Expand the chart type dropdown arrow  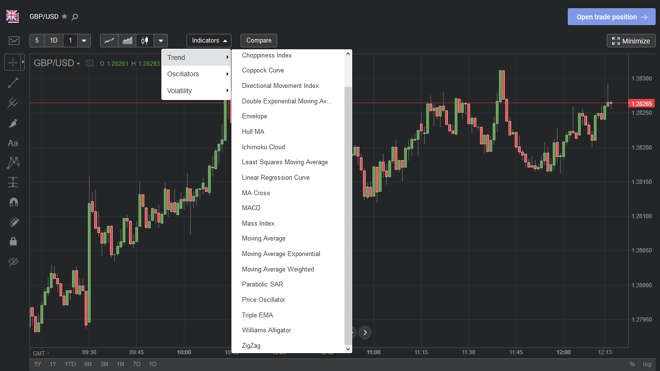[161, 40]
